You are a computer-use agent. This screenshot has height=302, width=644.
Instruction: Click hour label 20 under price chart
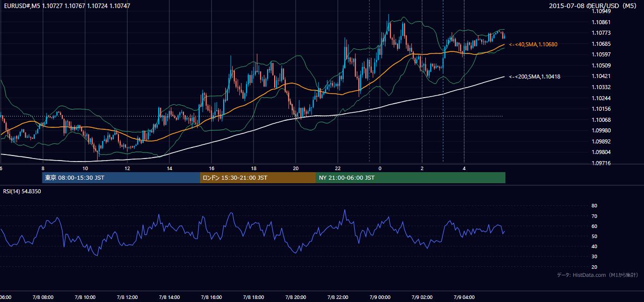pos(296,169)
